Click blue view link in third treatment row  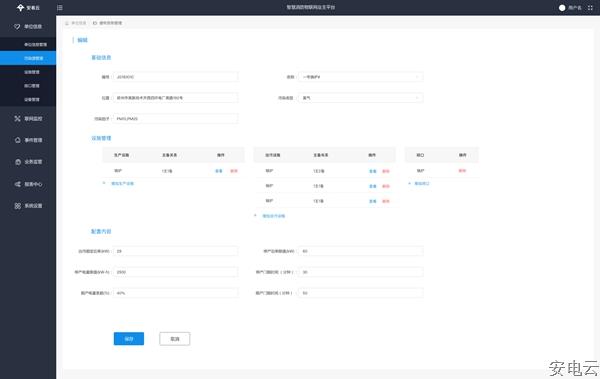(x=373, y=201)
